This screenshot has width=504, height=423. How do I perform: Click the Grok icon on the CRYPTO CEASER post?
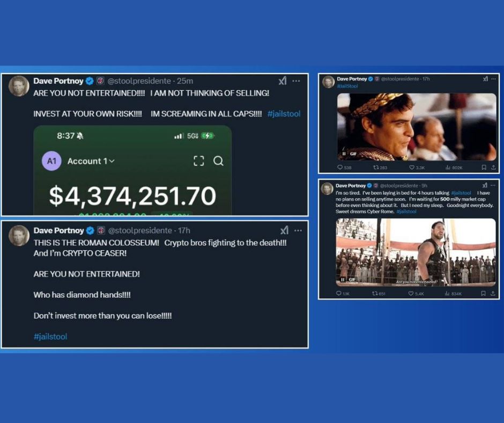tap(284, 230)
